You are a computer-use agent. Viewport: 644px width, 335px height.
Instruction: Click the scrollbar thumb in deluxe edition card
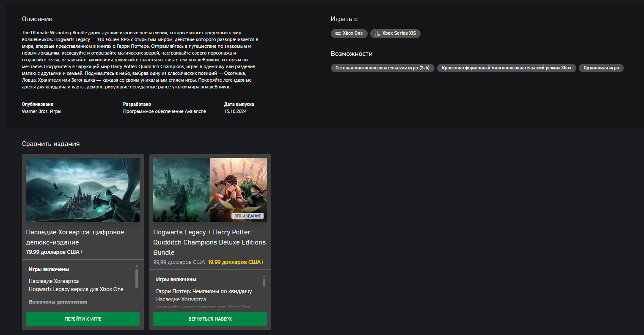[x=136, y=278]
